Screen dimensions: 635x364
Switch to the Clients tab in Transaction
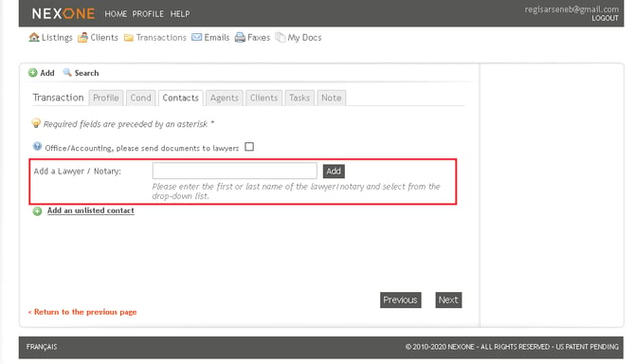point(263,98)
